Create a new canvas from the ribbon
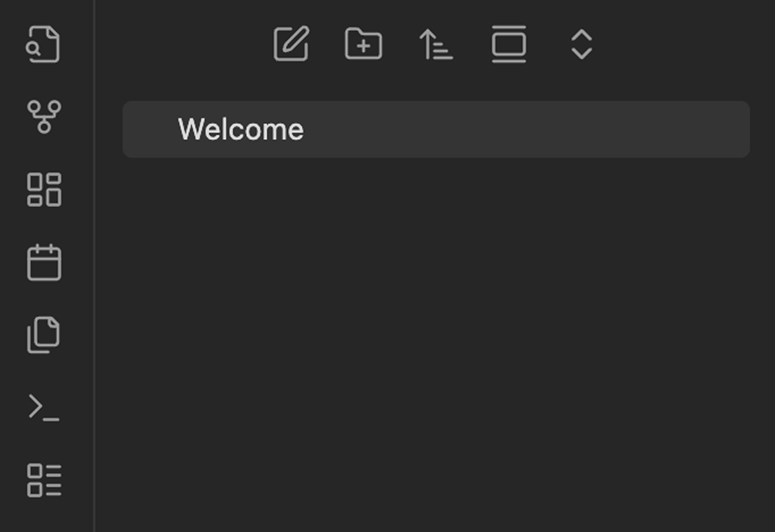 pos(44,190)
